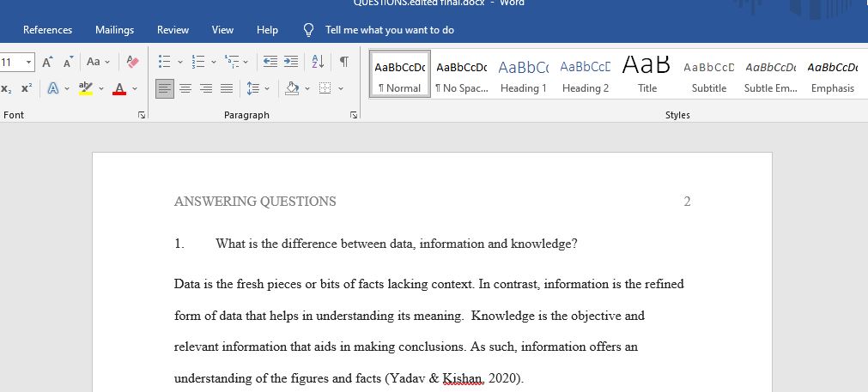Click the header text ANSWERING QUESTIONS
This screenshot has width=868, height=392.
point(255,202)
